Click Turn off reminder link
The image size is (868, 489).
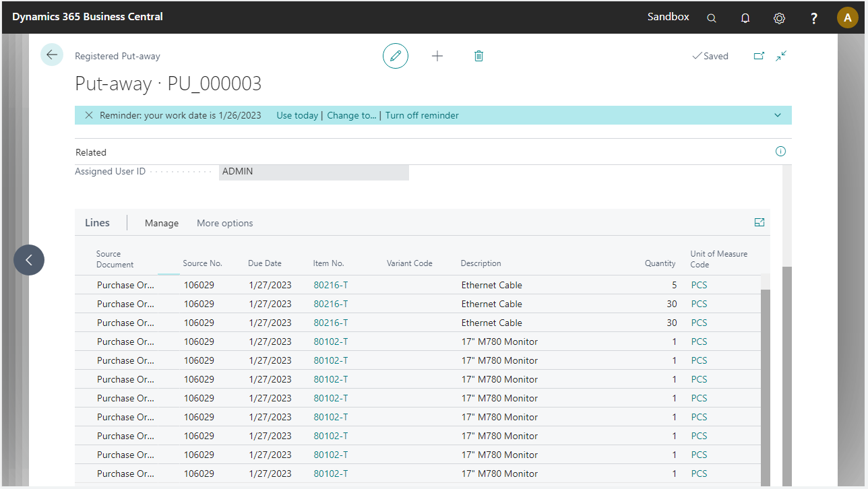pos(422,115)
